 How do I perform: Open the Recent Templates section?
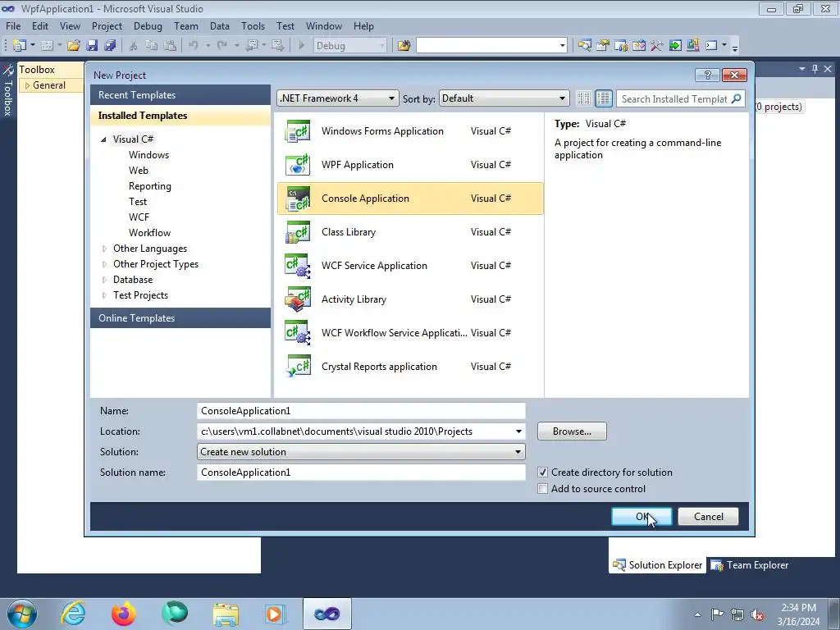pyautogui.click(x=180, y=95)
